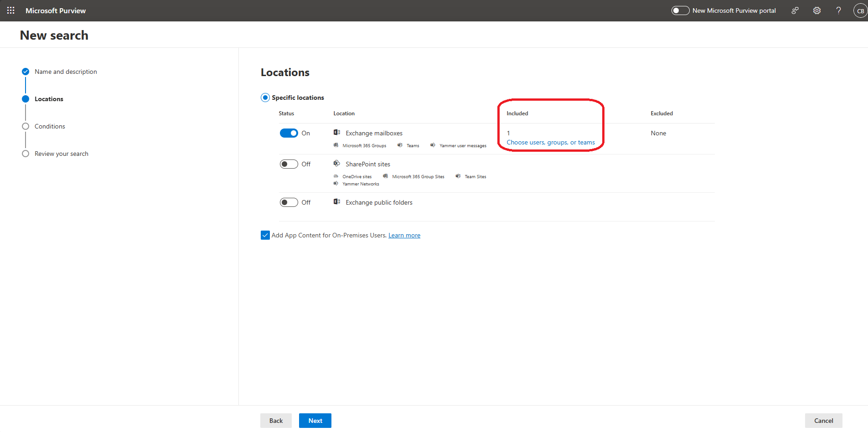Click the 'Yammer user messages' label
This screenshot has height=432, width=868.
click(x=463, y=146)
